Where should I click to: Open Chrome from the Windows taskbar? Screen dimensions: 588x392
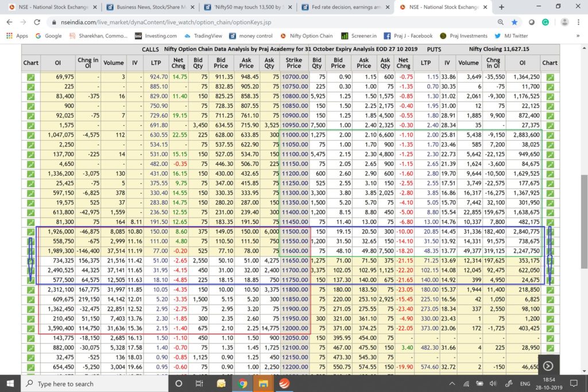243,383
